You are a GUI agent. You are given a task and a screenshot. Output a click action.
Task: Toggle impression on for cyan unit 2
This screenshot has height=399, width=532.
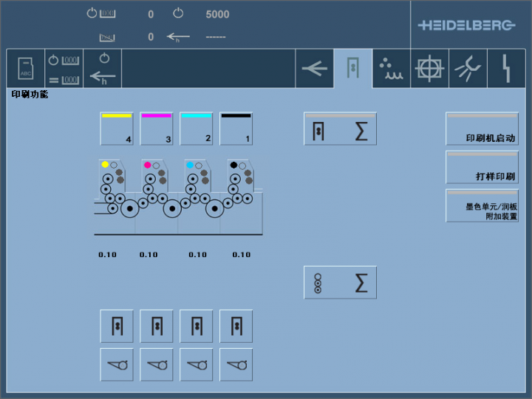[x=196, y=326]
